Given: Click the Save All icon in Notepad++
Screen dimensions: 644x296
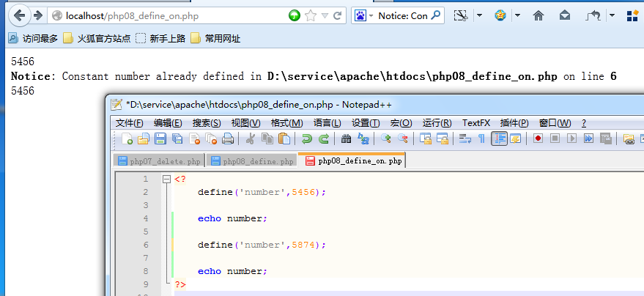Looking at the screenshot, I should click(x=177, y=138).
